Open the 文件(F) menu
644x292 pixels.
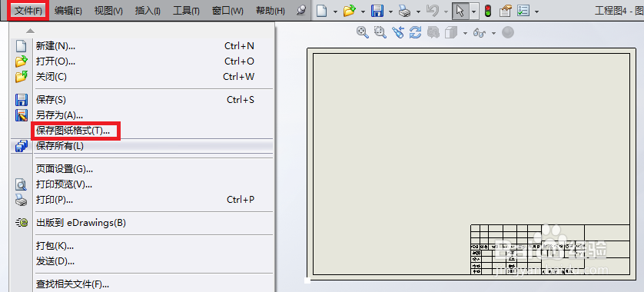tap(28, 11)
